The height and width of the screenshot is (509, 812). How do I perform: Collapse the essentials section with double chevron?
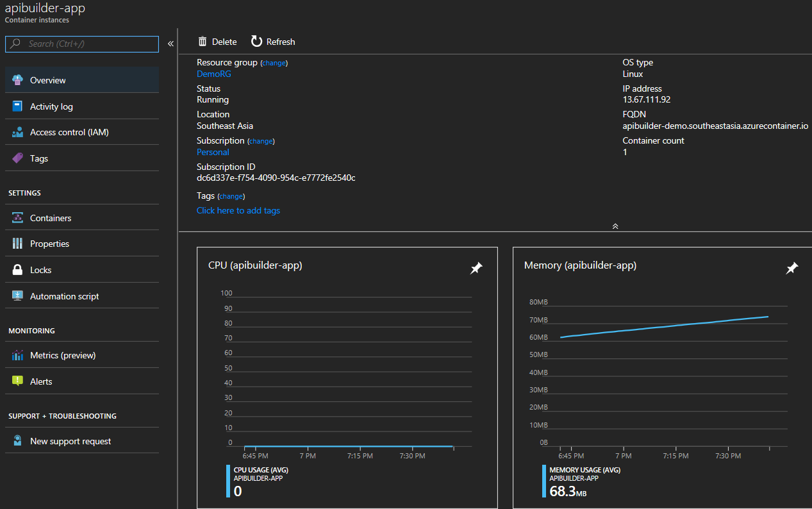point(615,226)
